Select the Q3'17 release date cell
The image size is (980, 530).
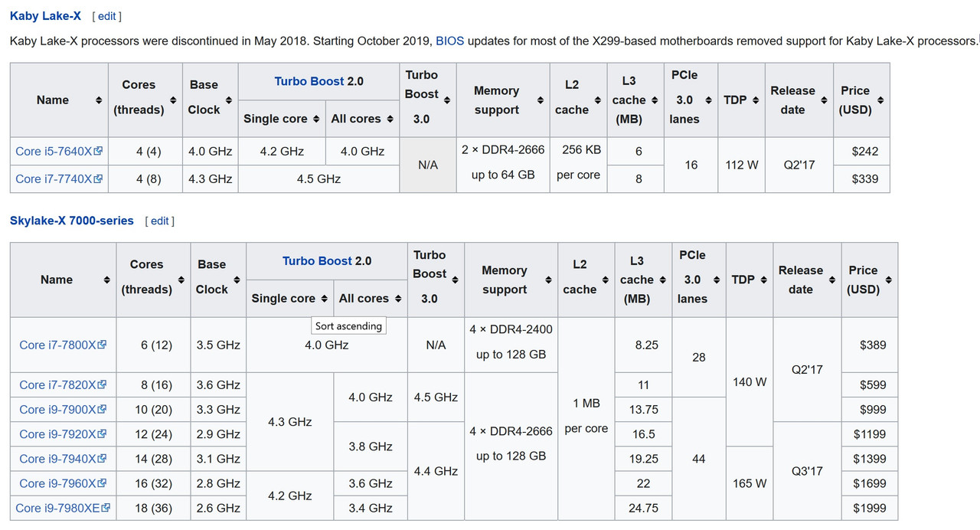pyautogui.click(x=807, y=471)
